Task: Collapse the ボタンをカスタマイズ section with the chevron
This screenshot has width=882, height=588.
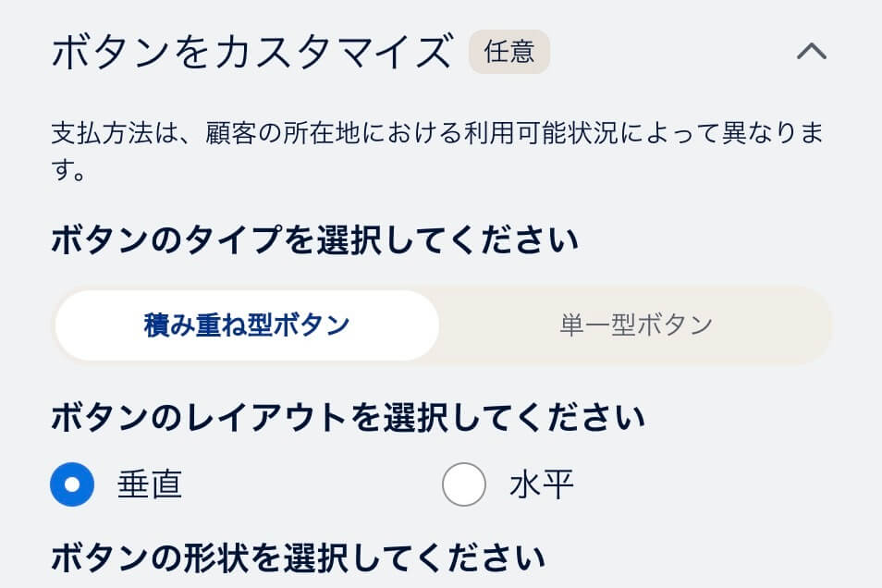Action: tap(811, 52)
